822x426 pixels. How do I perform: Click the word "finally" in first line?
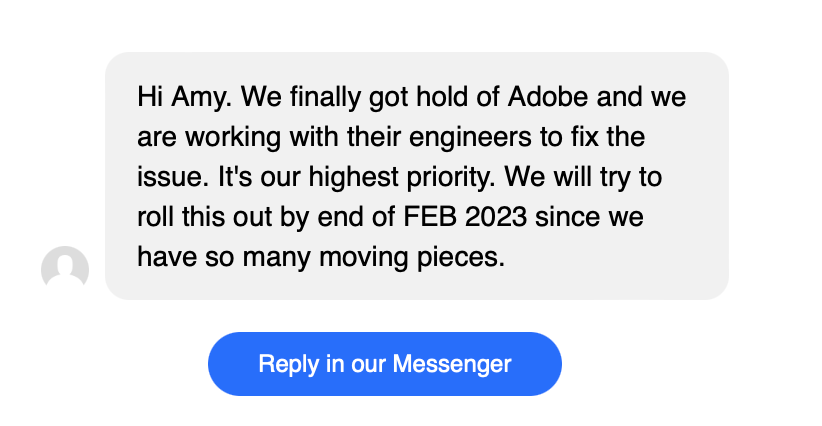[x=325, y=98]
